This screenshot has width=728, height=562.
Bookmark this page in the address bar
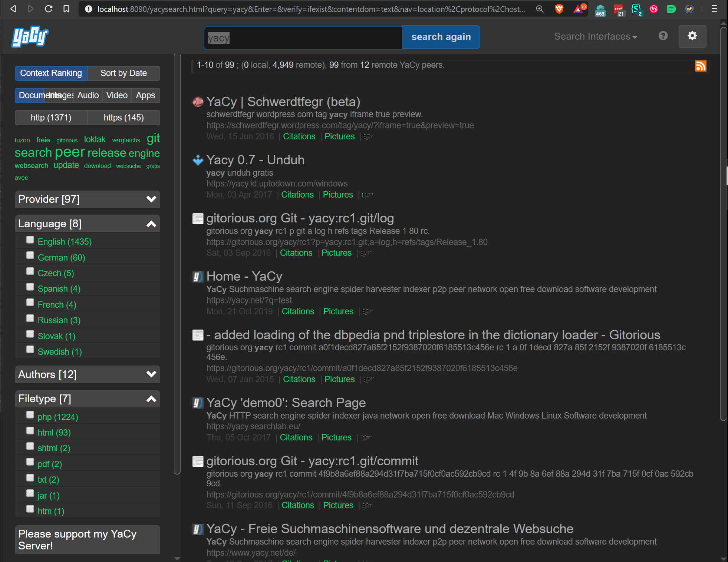point(66,9)
